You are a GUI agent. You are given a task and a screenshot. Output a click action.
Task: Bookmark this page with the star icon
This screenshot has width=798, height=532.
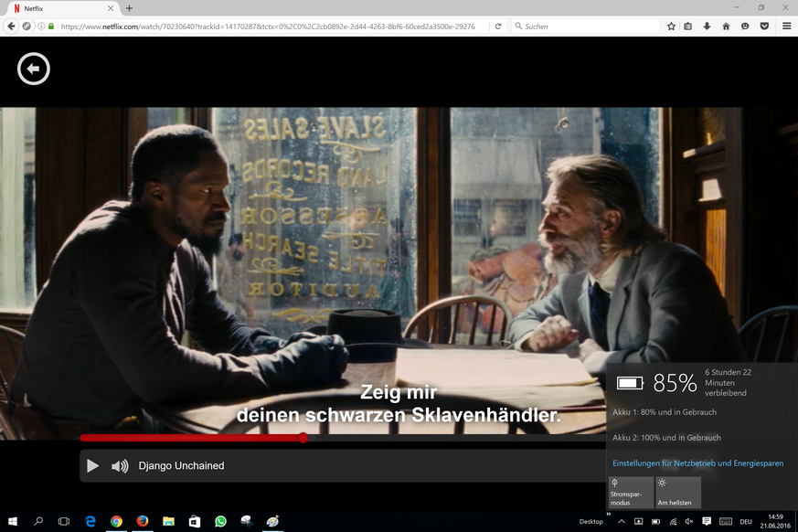point(671,26)
